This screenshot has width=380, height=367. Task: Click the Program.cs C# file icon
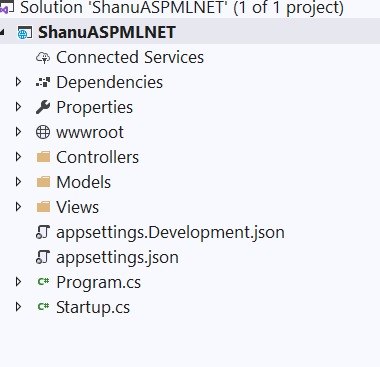(x=43, y=282)
